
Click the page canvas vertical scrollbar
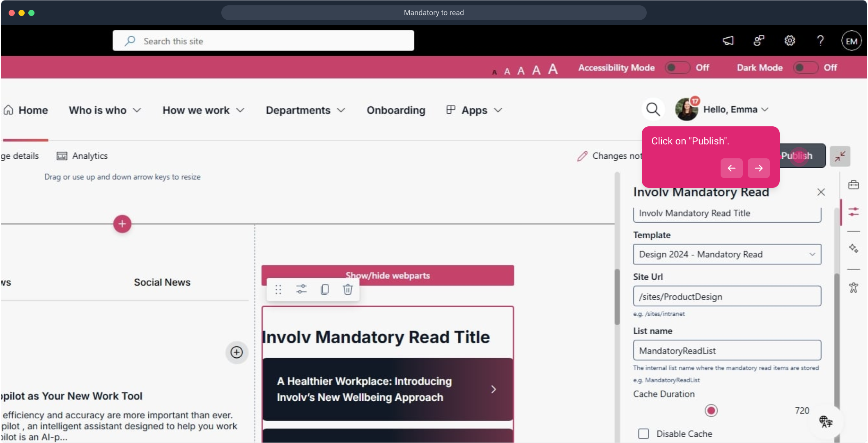pos(617,297)
